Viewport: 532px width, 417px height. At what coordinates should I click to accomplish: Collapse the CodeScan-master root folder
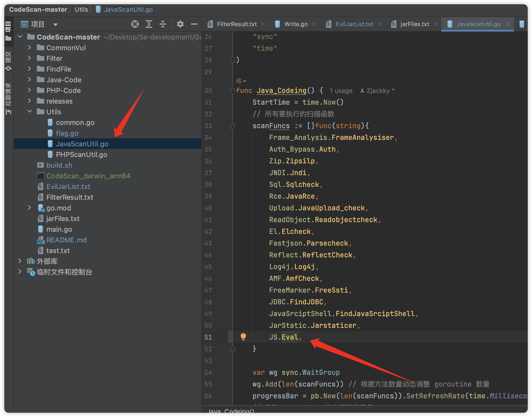20,37
